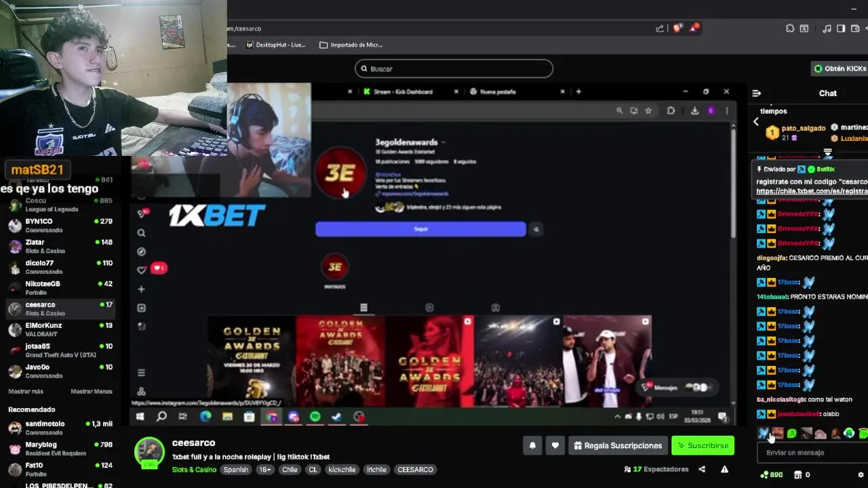
Task: Select Instagram posts grid tab
Action: (x=363, y=308)
